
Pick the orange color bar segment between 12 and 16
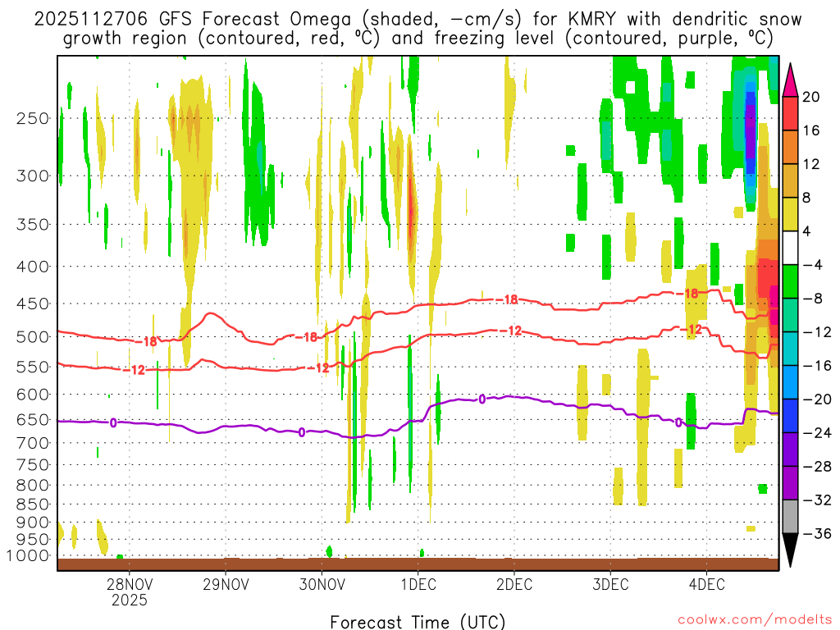pyautogui.click(x=791, y=147)
